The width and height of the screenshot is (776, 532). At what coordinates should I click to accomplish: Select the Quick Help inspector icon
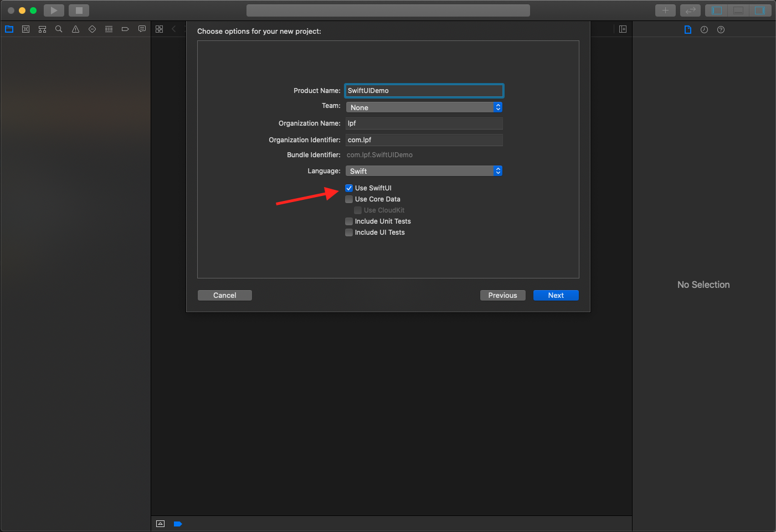[721, 30]
